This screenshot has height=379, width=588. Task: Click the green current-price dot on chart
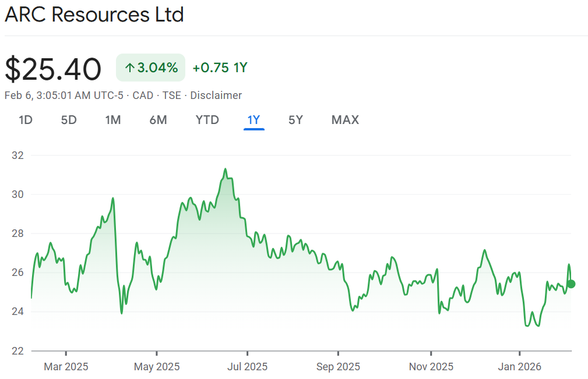point(571,284)
